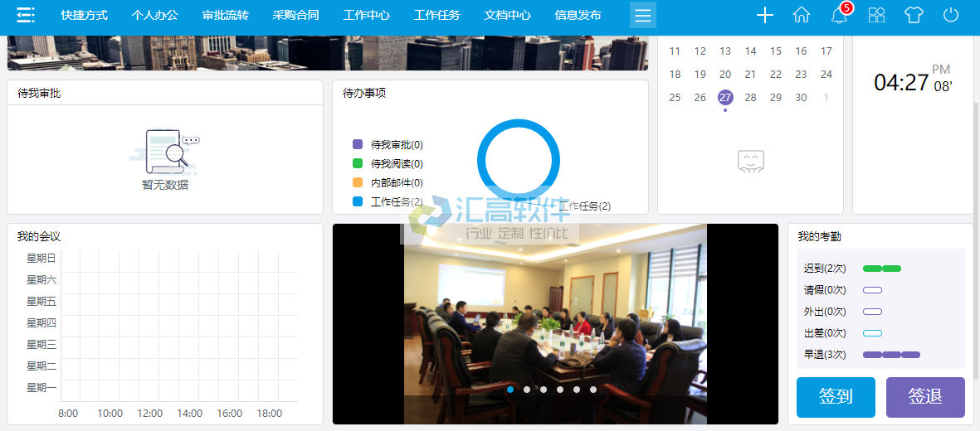The image size is (980, 431).
Task: Open the apps grid icon
Action: pos(876,15)
